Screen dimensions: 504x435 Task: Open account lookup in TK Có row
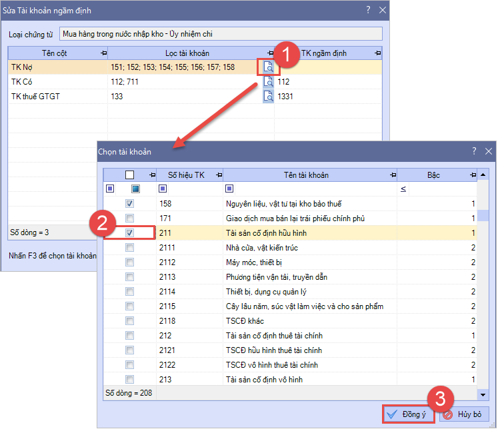(268, 81)
